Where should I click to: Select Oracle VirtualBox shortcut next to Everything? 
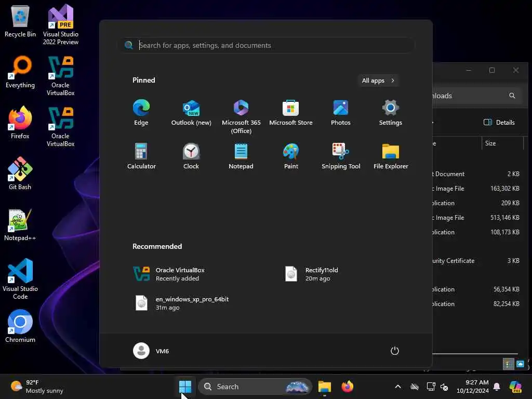(x=60, y=75)
